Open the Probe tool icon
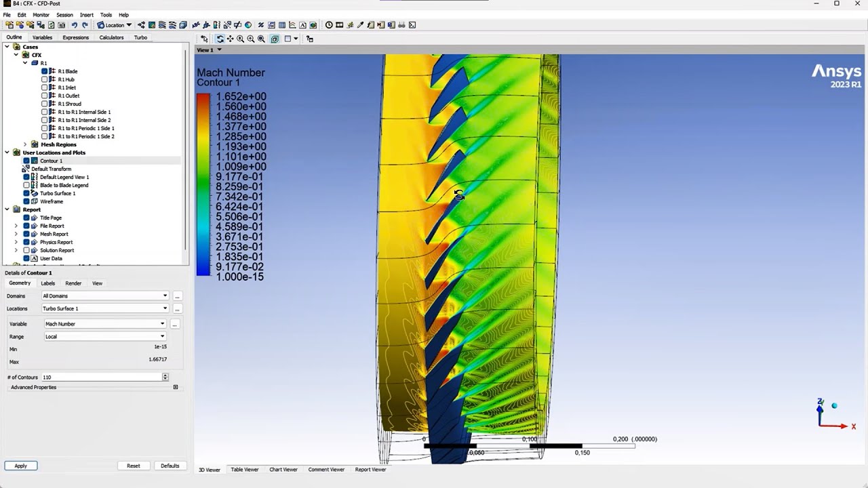Screen dimensions: 868x488 tap(360, 25)
